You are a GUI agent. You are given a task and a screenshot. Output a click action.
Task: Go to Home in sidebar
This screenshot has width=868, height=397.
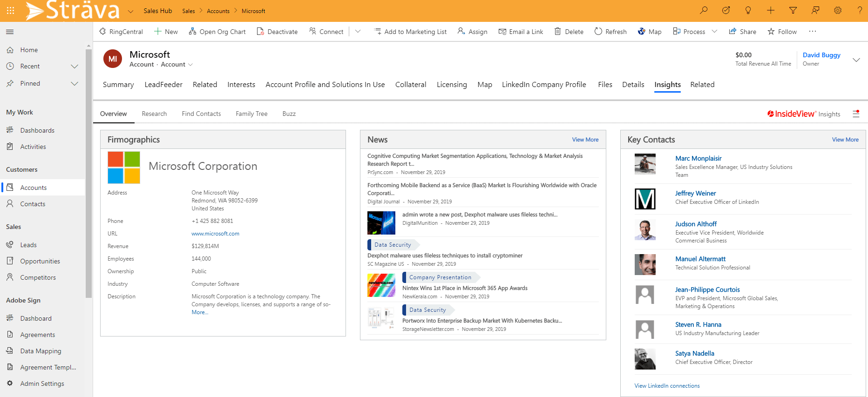[29, 50]
